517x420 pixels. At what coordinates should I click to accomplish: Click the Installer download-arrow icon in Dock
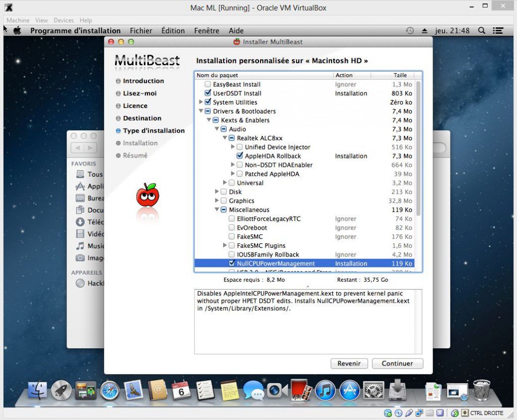(x=398, y=390)
